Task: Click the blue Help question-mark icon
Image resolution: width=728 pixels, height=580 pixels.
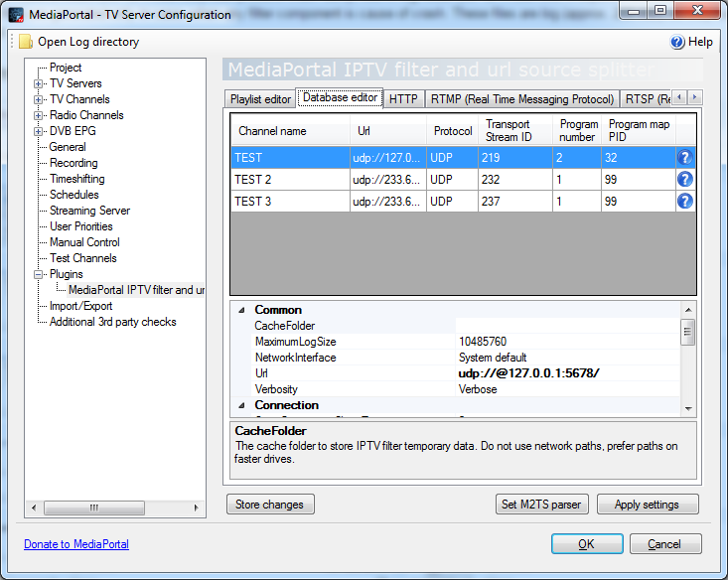Action: click(x=677, y=42)
